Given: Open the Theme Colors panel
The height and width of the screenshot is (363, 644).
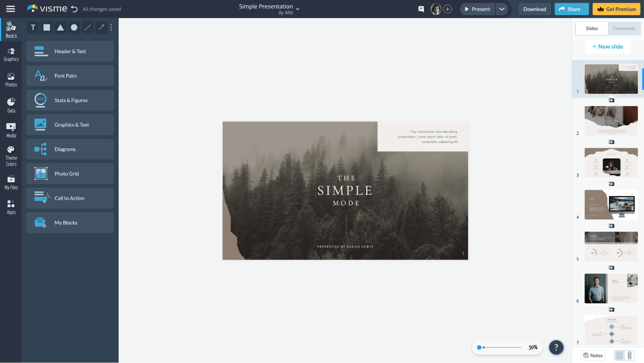Looking at the screenshot, I should (x=11, y=156).
